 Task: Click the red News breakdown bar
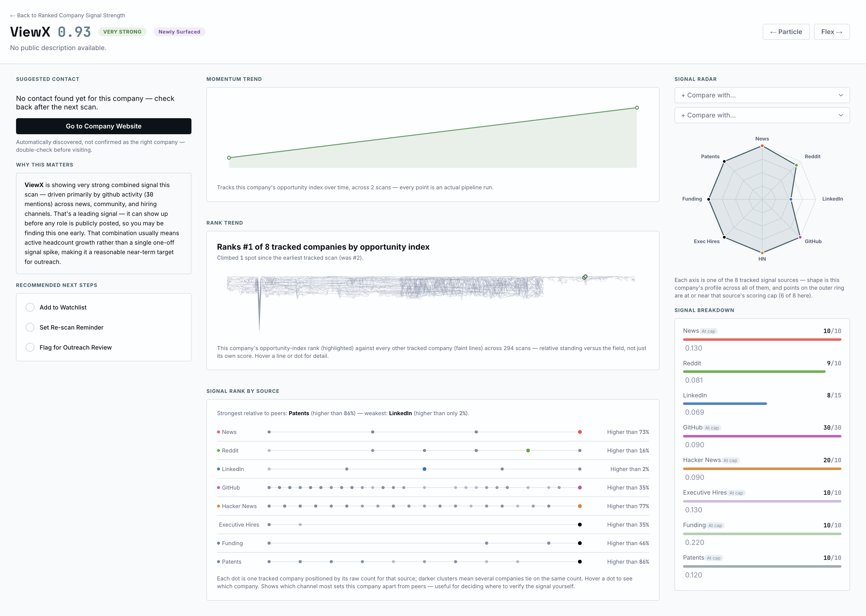click(x=762, y=340)
